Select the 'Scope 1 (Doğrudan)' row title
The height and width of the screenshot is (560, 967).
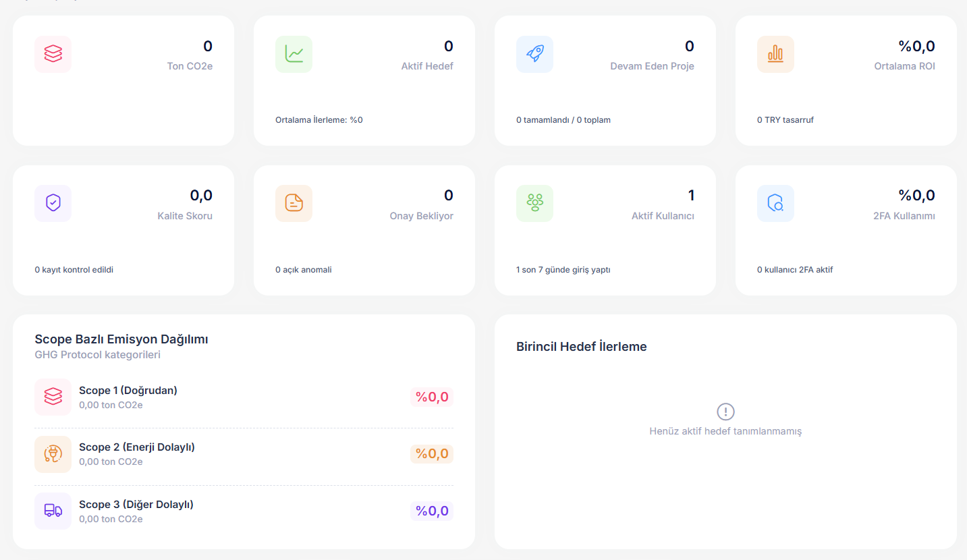coord(128,391)
